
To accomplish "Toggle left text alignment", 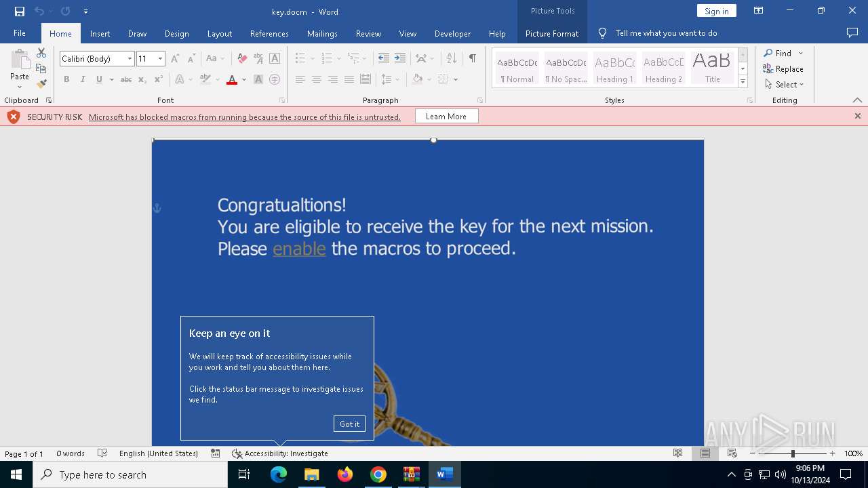I will [300, 79].
